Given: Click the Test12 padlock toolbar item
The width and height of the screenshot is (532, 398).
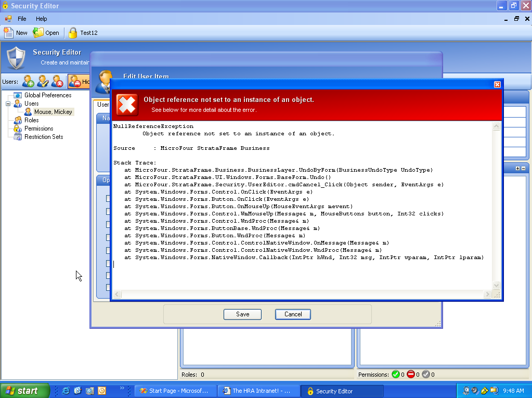Looking at the screenshot, I should (83, 33).
